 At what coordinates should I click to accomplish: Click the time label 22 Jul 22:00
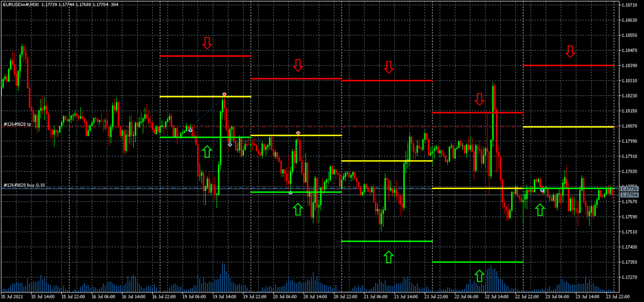(527, 297)
